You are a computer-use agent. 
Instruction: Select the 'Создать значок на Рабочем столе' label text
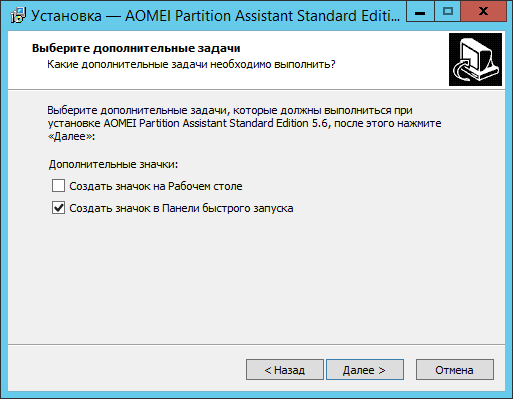coord(156,186)
